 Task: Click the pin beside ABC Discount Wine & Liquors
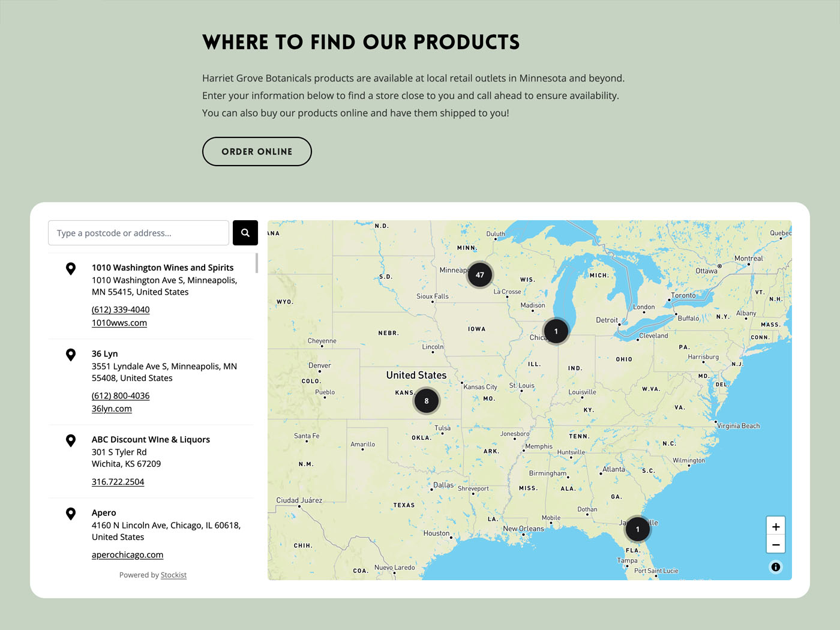click(71, 440)
